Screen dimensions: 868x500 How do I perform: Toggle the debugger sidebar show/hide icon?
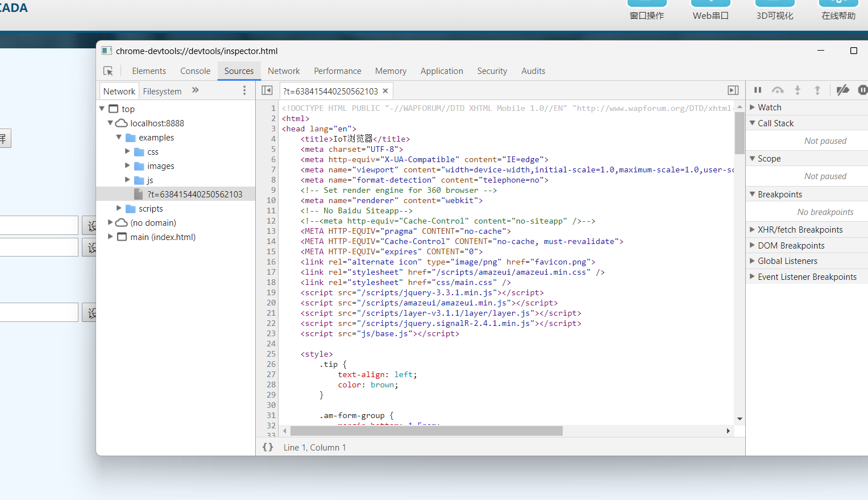pos(733,90)
